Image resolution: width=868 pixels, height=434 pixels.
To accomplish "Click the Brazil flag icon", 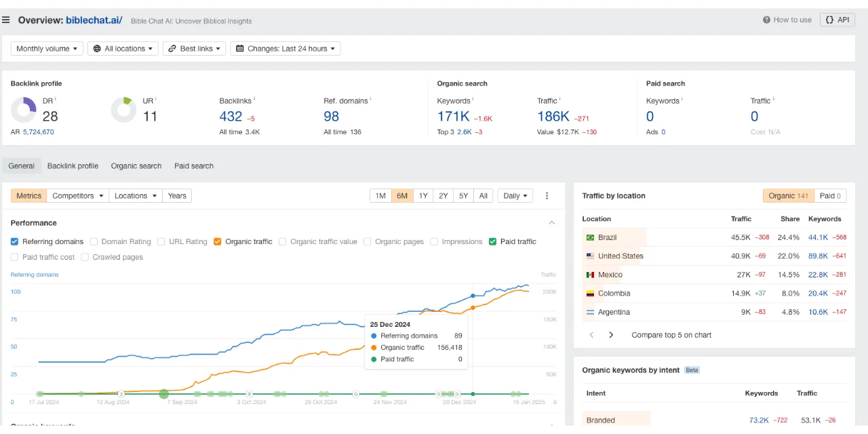I will (590, 238).
